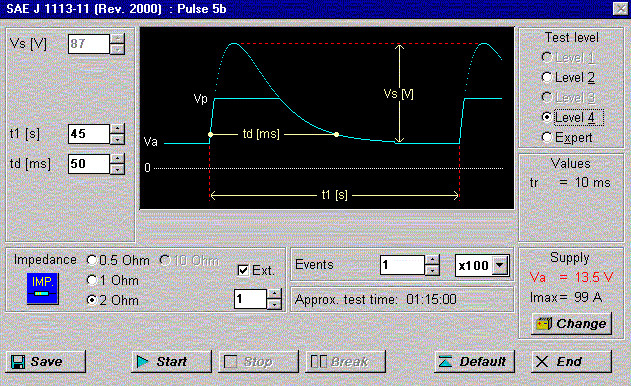Click the 'Imax = 99 A' text
This screenshot has height=386, width=631.
coord(566,297)
